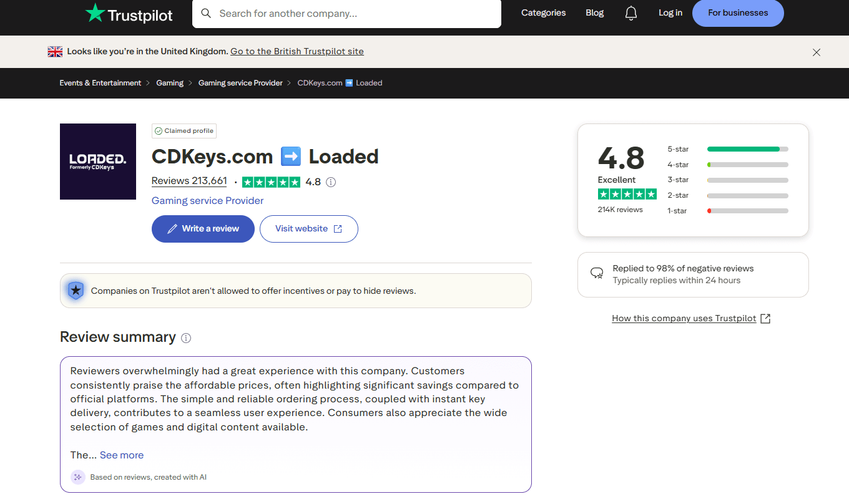Focus the Search for another company field

point(346,13)
